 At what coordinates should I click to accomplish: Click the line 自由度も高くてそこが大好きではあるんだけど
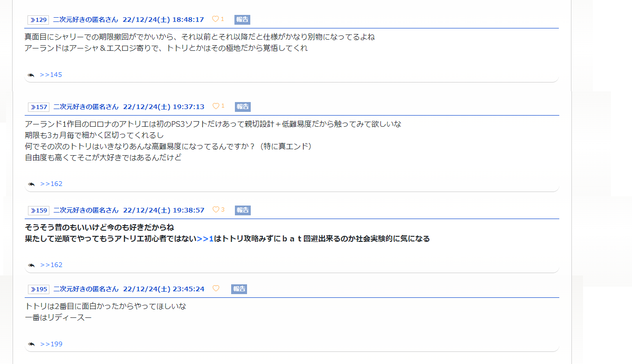[103, 158]
